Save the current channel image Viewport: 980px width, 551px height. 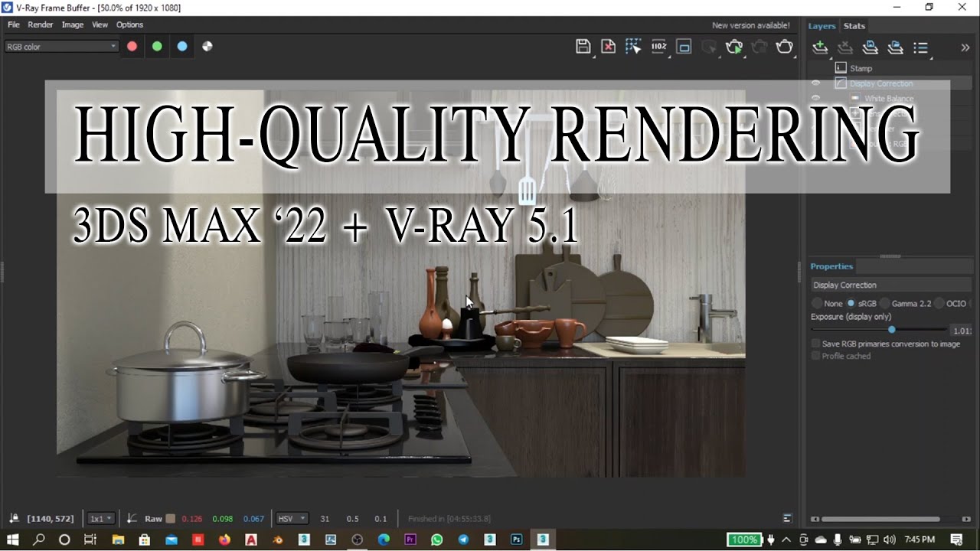coord(583,47)
